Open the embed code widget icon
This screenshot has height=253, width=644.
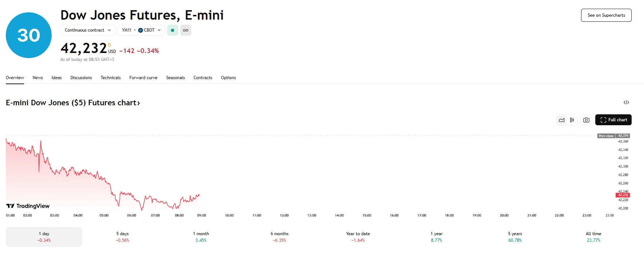[626, 102]
